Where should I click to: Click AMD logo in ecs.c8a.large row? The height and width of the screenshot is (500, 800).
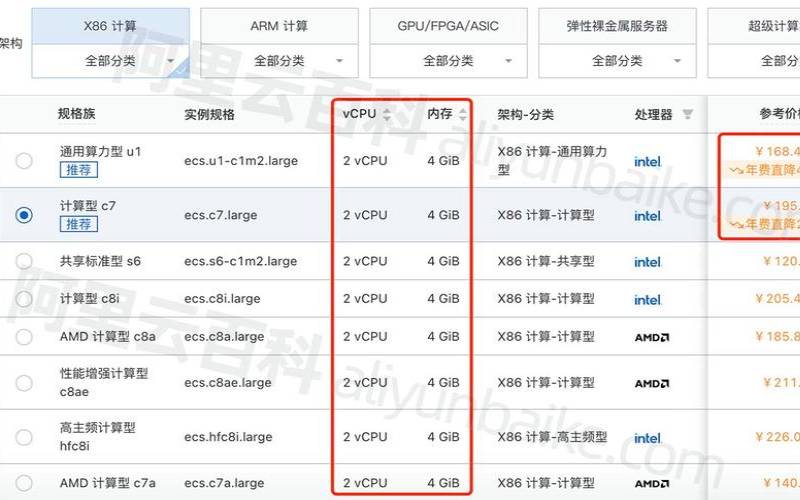(x=652, y=337)
